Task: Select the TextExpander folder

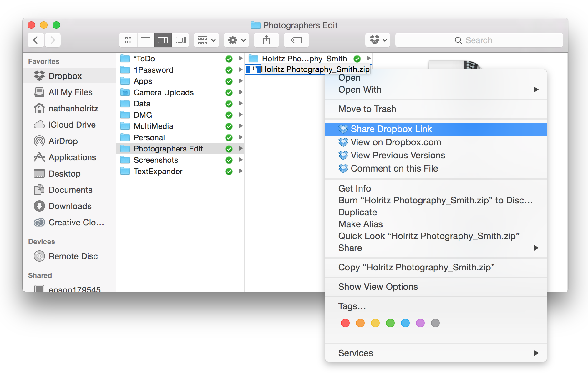Action: click(x=180, y=171)
